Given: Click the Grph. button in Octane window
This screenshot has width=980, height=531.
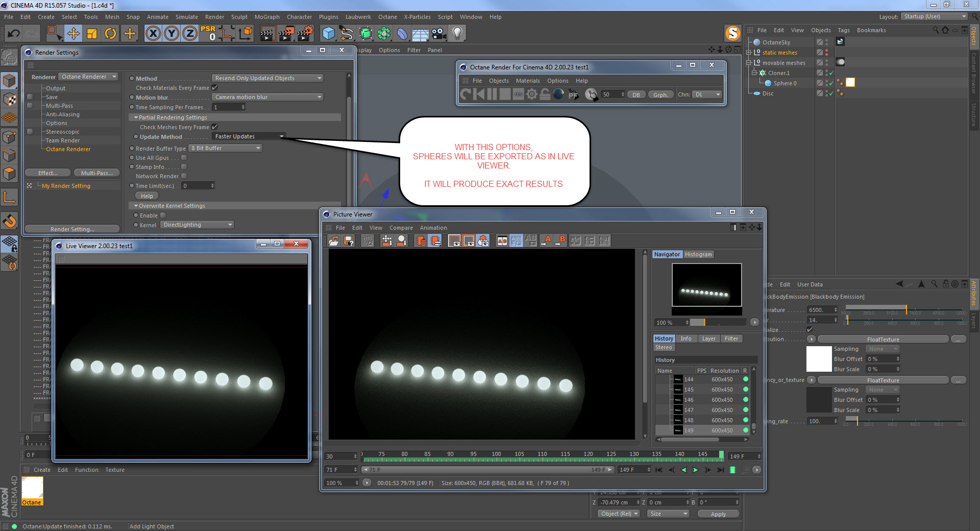Looking at the screenshot, I should pos(660,95).
